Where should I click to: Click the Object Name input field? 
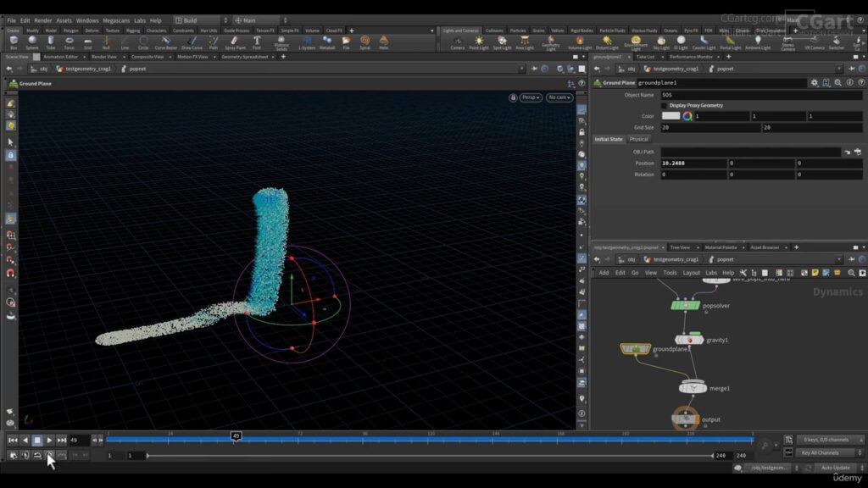coord(761,95)
